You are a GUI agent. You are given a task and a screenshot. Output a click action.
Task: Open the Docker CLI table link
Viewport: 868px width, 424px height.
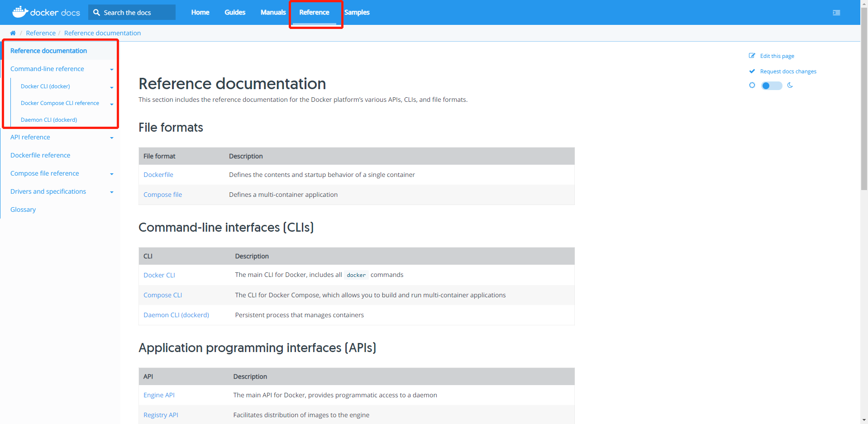click(159, 275)
